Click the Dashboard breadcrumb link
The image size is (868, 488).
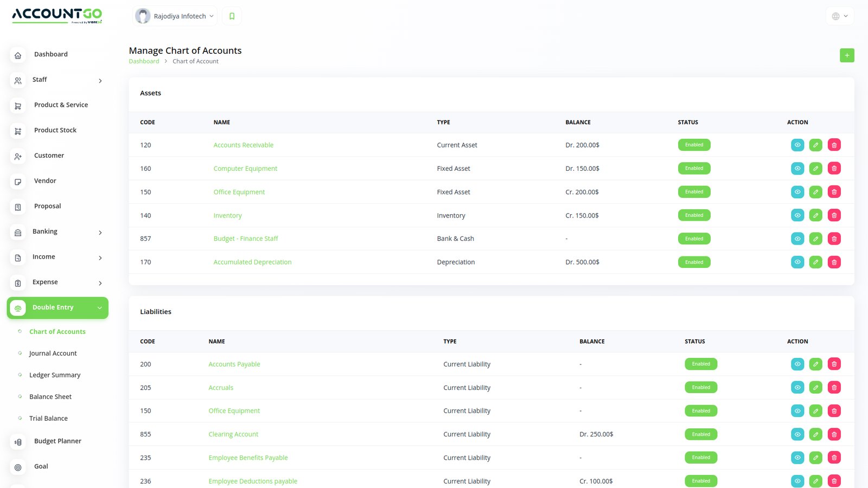(144, 61)
